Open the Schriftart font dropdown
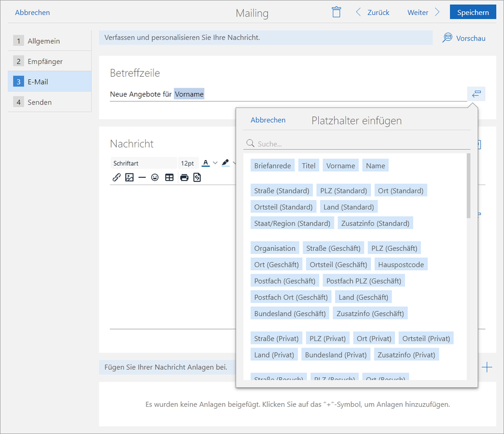 click(143, 163)
